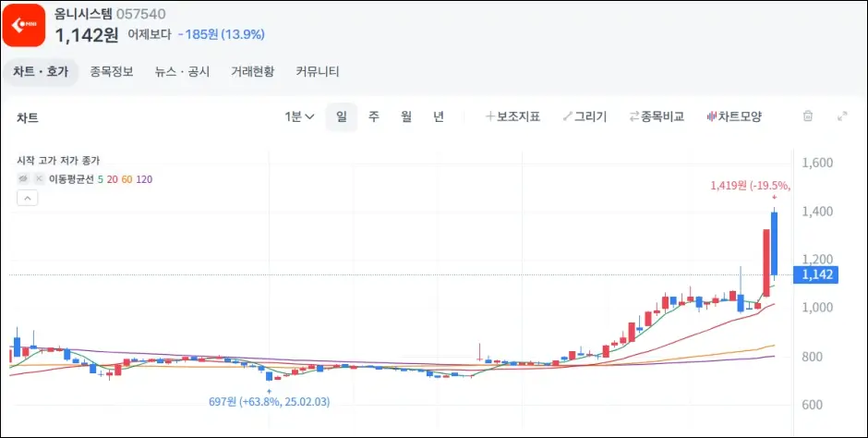The image size is (868, 438).
Task: Open the 커뮤니티 tab
Action: (x=318, y=72)
